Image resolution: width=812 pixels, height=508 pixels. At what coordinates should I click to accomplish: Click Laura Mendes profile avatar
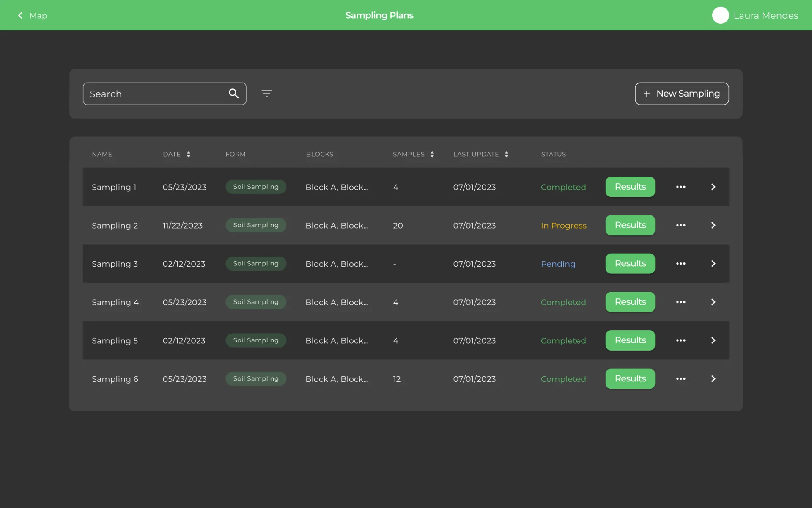(720, 15)
